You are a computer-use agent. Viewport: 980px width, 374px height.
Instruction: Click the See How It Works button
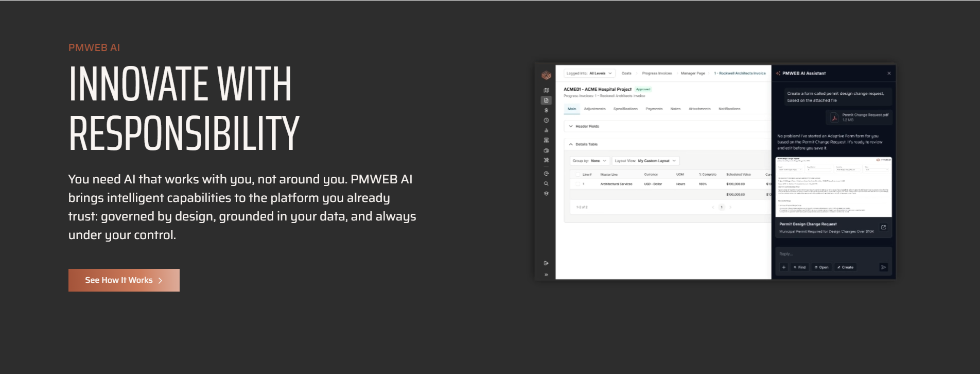coord(124,280)
